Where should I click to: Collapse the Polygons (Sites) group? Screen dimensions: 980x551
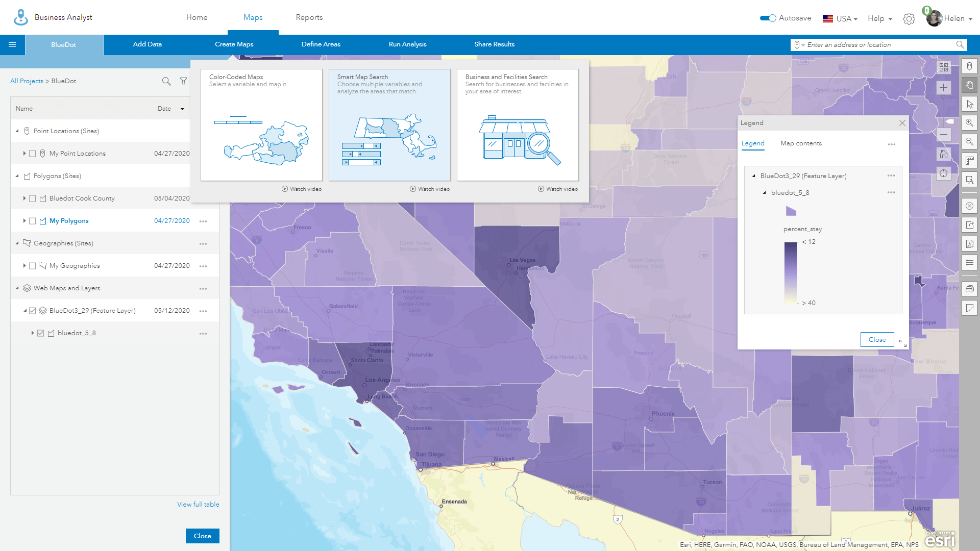[x=17, y=176]
